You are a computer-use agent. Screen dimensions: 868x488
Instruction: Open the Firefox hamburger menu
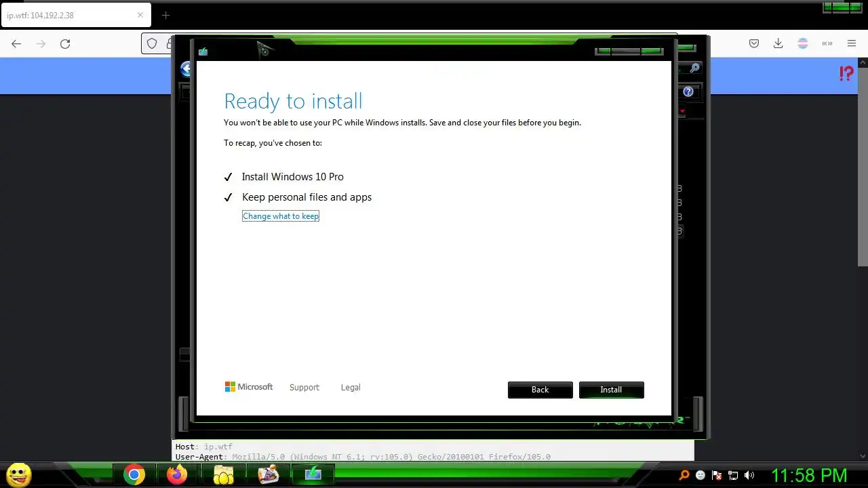852,43
